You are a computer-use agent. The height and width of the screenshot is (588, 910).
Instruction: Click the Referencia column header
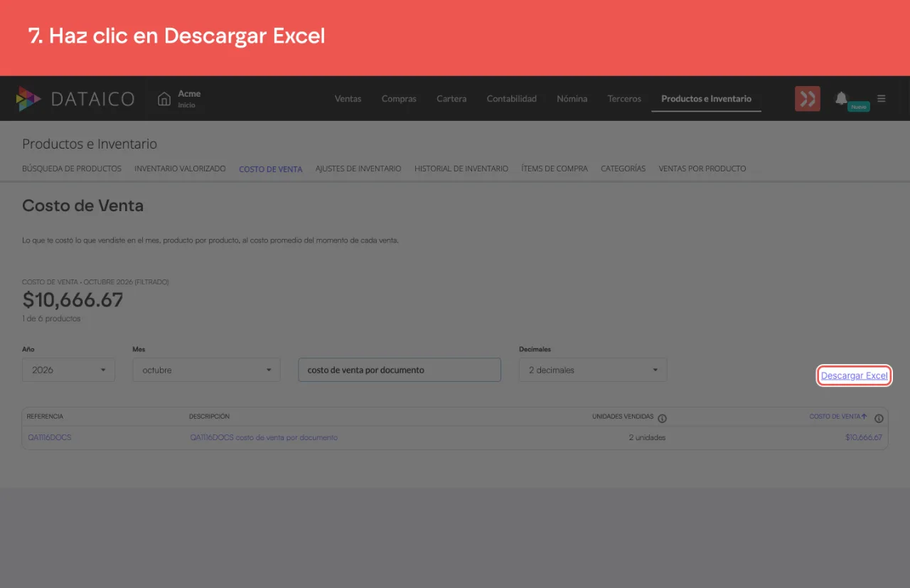click(x=45, y=417)
